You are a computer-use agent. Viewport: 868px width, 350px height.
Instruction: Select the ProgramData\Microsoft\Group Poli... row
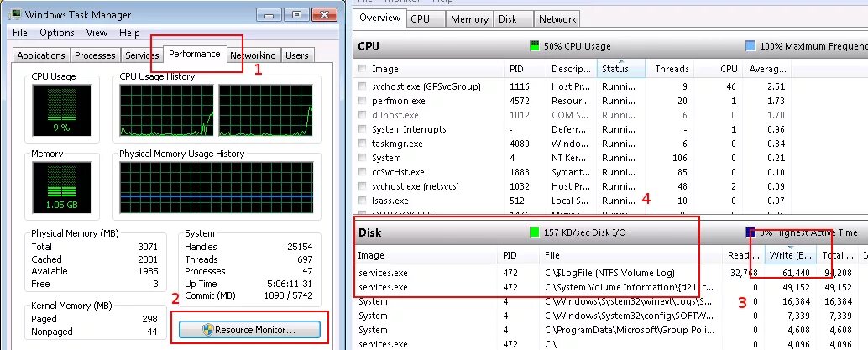pyautogui.click(x=610, y=330)
